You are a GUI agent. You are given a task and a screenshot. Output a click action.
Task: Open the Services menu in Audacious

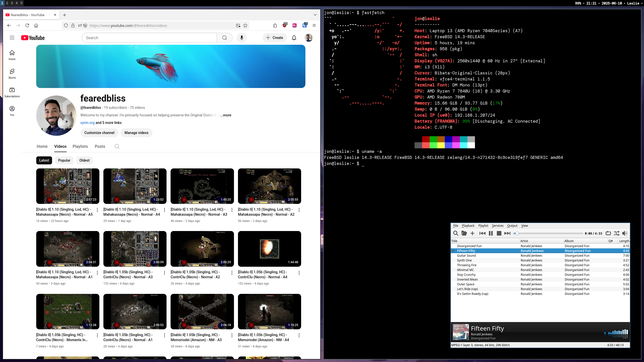click(x=498, y=225)
